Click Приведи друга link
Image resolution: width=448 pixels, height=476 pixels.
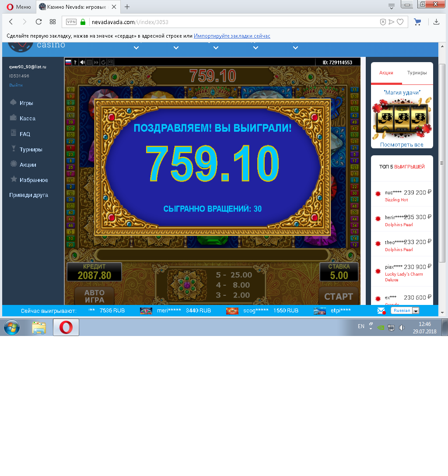pyautogui.click(x=28, y=195)
